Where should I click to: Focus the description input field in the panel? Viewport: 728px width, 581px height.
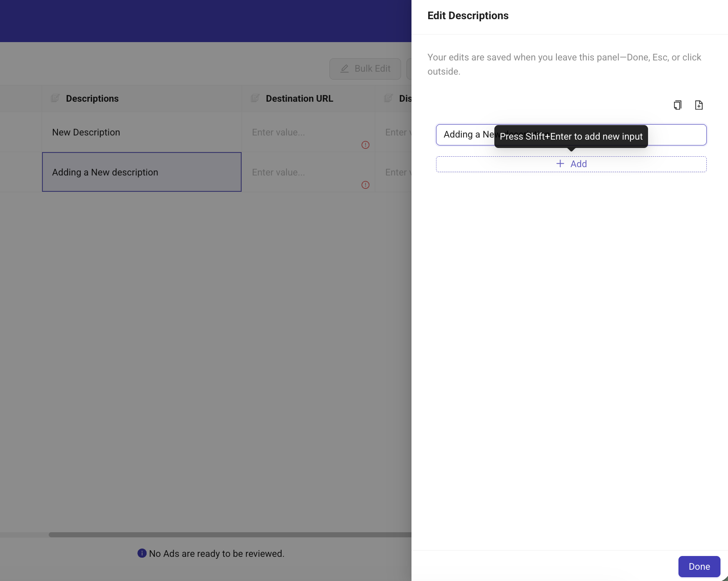pyautogui.click(x=571, y=135)
